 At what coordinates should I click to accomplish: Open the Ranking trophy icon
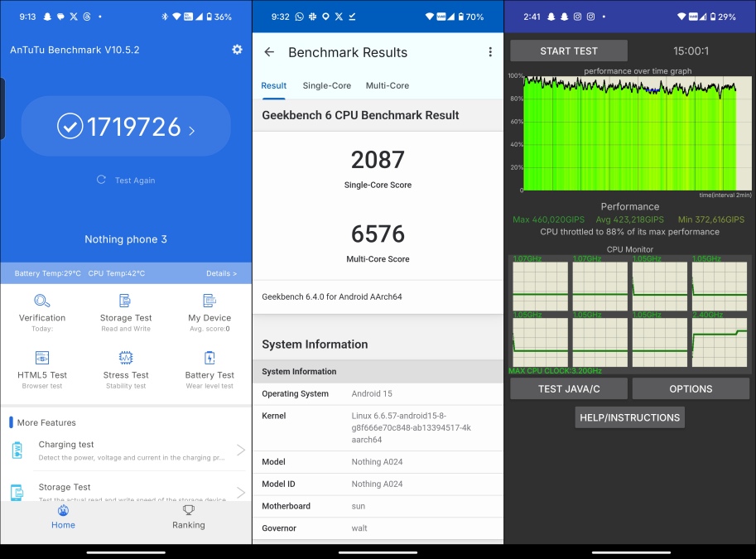189,510
